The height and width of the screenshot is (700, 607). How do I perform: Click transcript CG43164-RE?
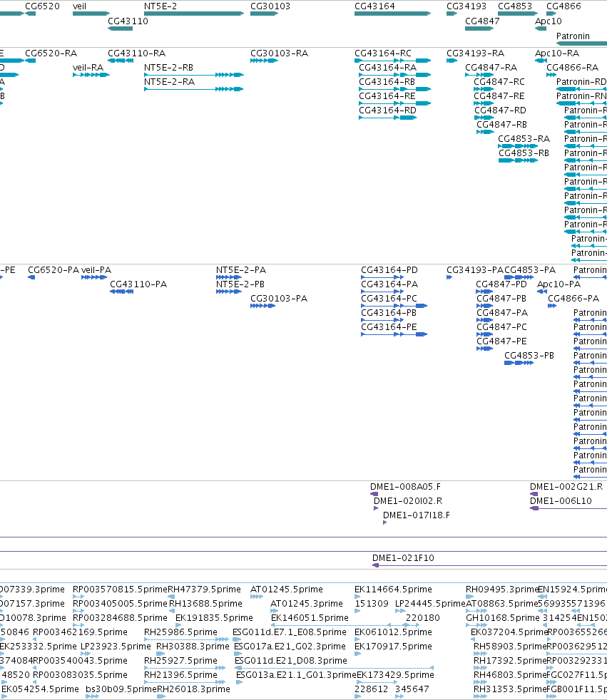[x=395, y=103]
